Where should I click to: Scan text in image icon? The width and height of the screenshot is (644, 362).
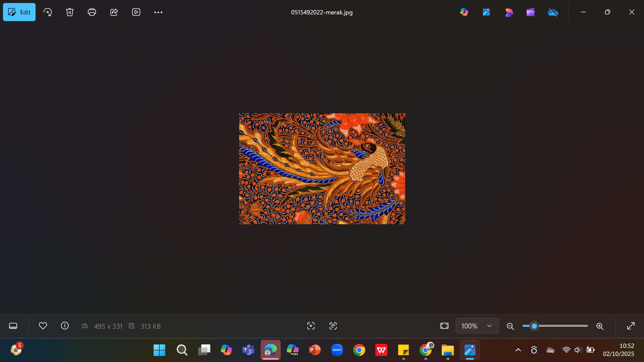click(x=333, y=326)
